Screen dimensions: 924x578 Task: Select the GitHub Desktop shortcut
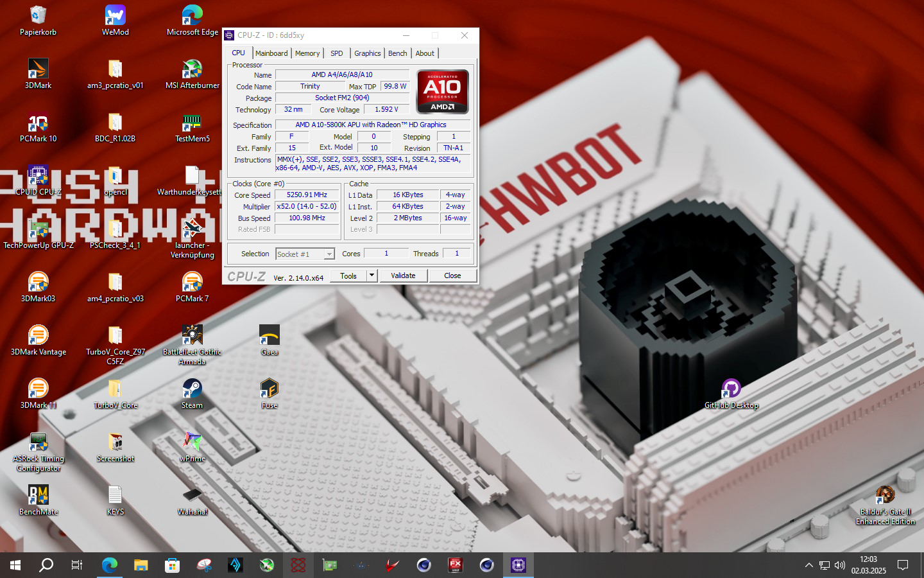(732, 394)
